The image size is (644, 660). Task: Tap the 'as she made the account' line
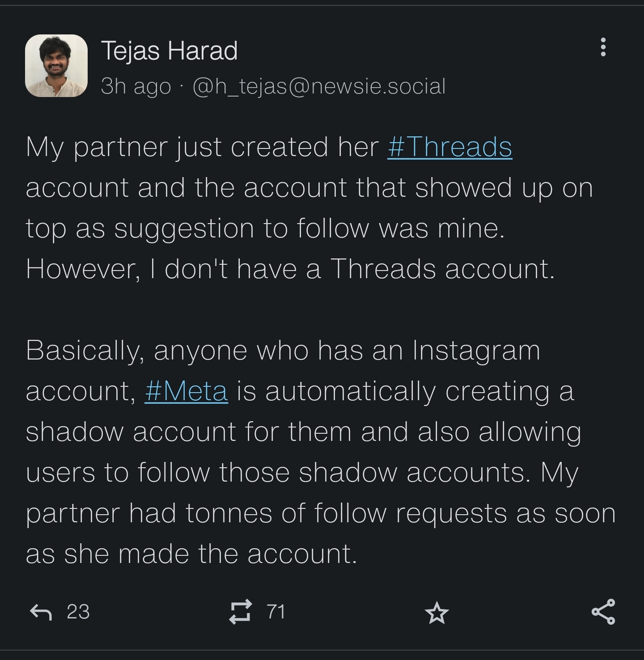[x=191, y=554]
